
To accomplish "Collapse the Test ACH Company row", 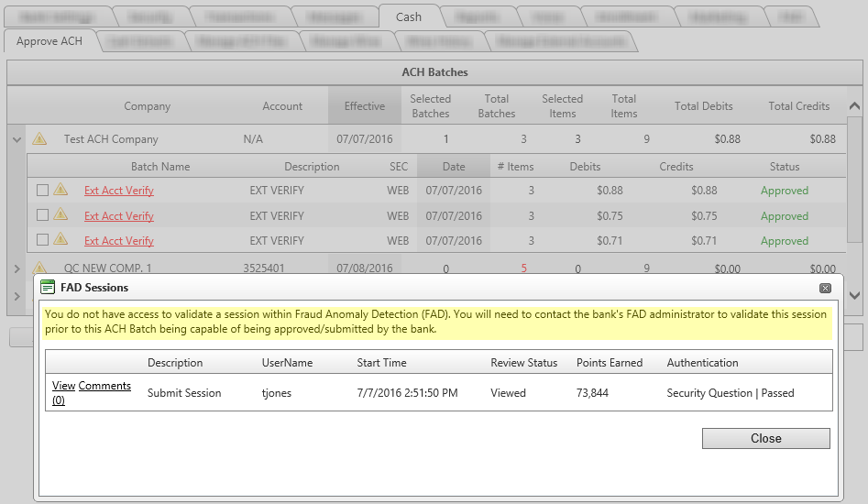I will [16, 139].
